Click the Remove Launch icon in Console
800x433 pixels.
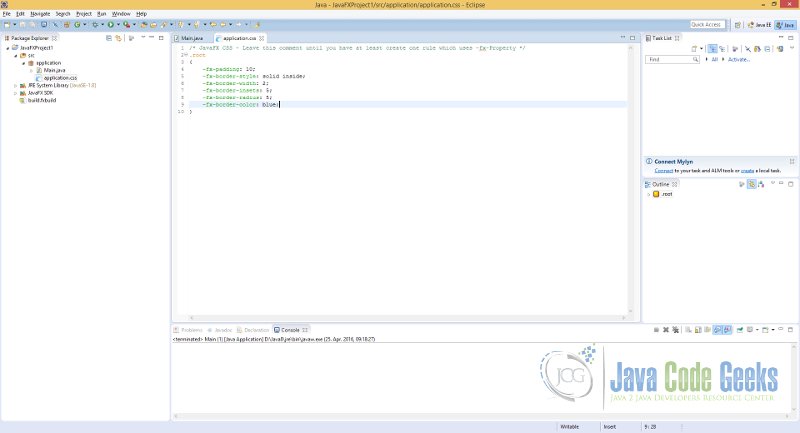pyautogui.click(x=666, y=330)
